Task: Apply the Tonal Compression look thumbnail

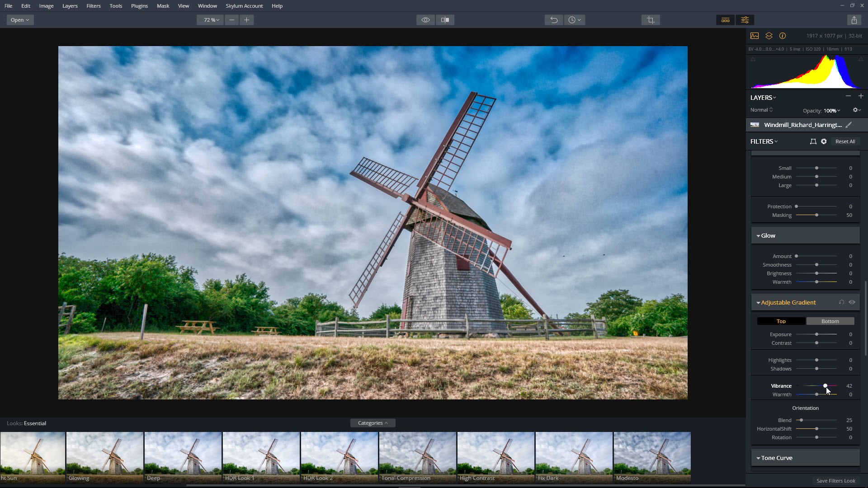Action: tap(417, 457)
